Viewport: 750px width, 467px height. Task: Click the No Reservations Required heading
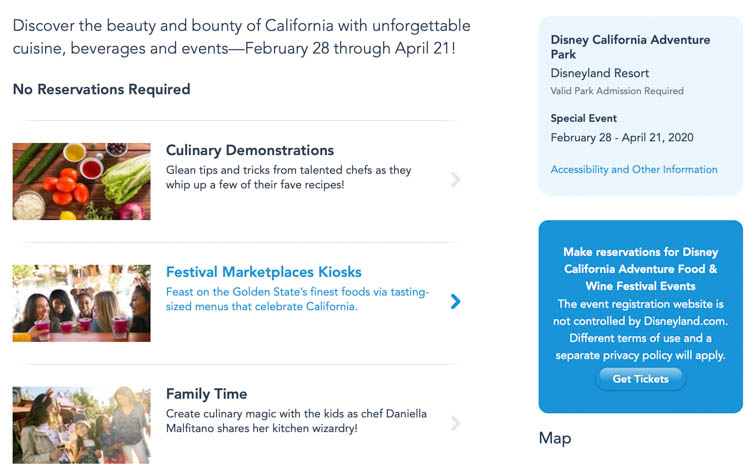[x=101, y=90]
